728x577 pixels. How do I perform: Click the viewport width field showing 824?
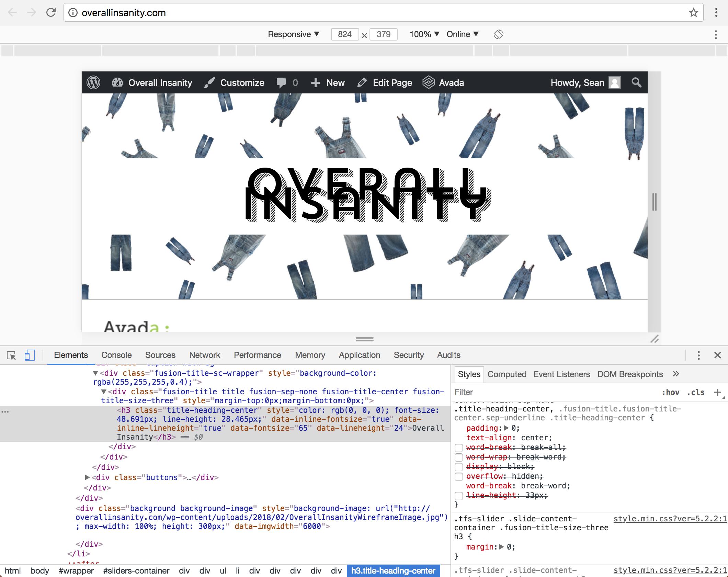(344, 34)
